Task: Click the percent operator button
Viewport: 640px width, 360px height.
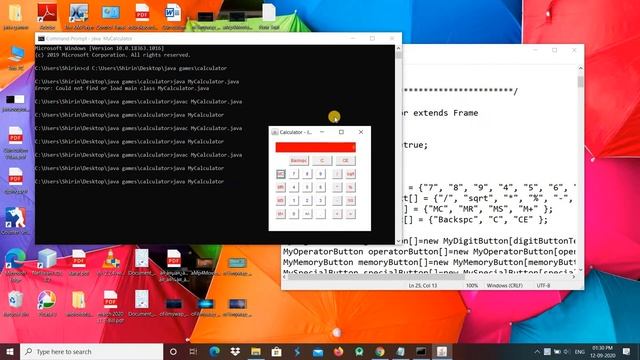Action: coord(350,187)
